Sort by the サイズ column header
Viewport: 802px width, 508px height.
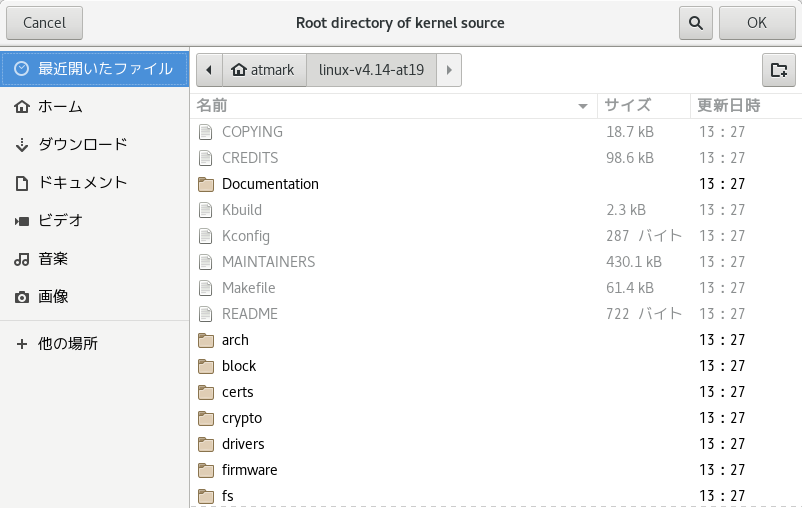(643, 105)
